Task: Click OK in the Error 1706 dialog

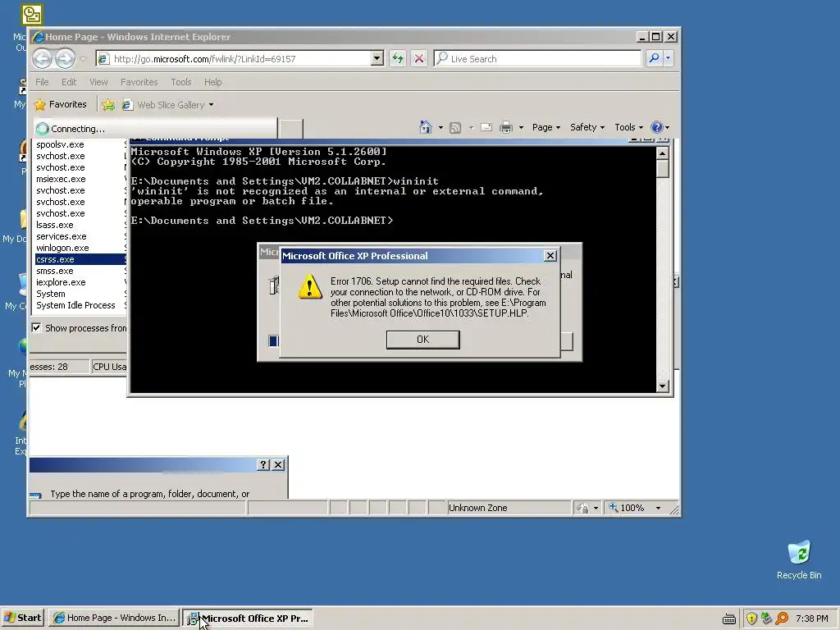Action: [422, 339]
